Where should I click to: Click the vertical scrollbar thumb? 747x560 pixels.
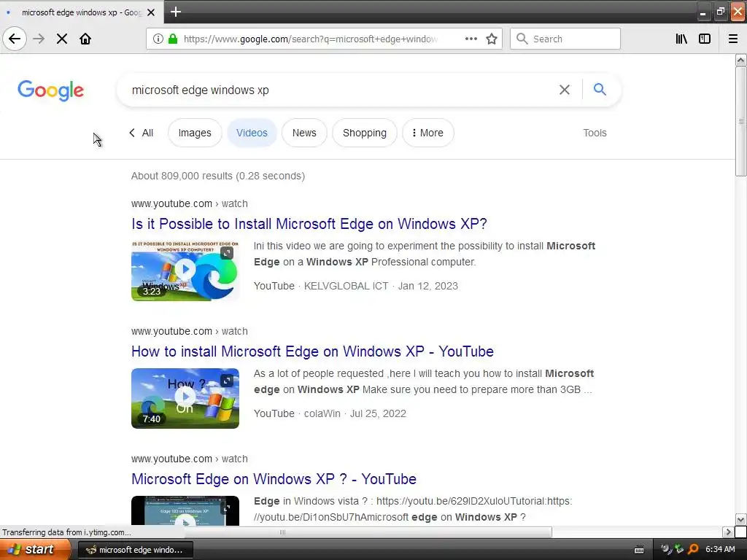tap(740, 122)
